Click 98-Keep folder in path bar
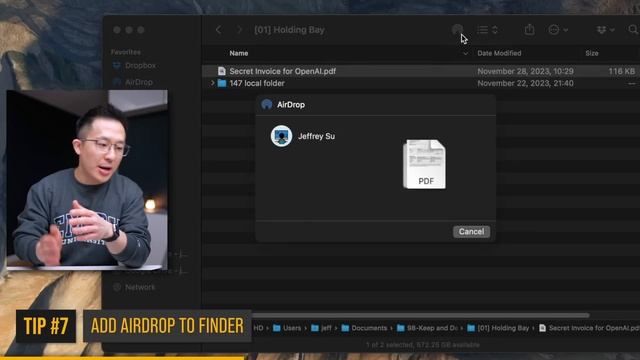 427,328
